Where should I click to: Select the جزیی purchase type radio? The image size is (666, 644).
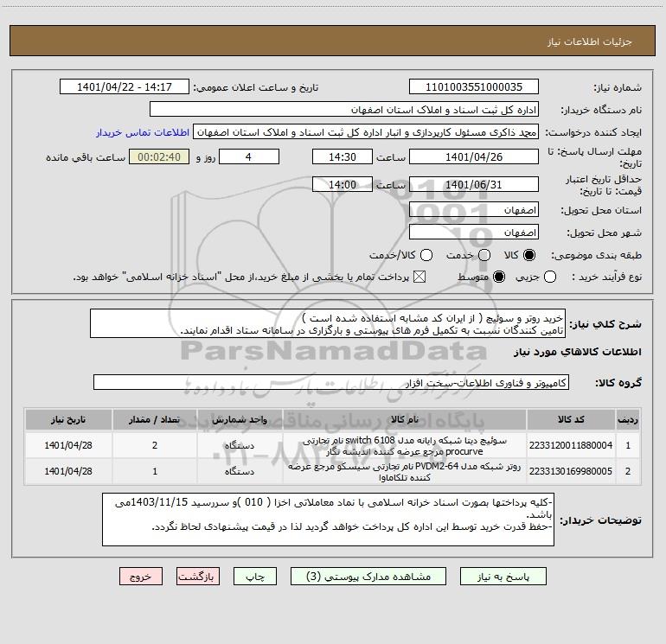549,277
